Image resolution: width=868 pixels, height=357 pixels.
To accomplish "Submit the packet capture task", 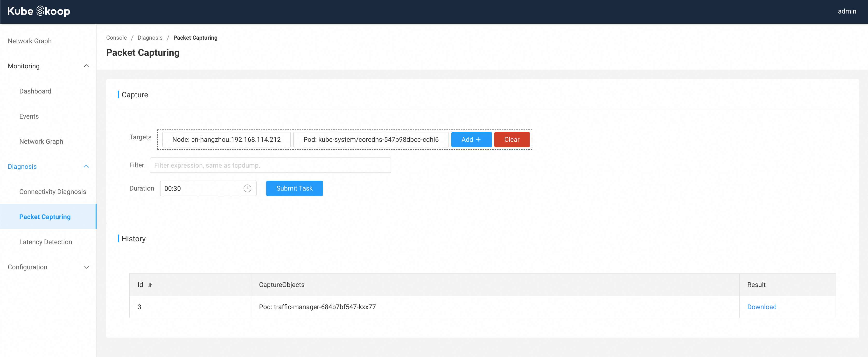I will [x=294, y=188].
